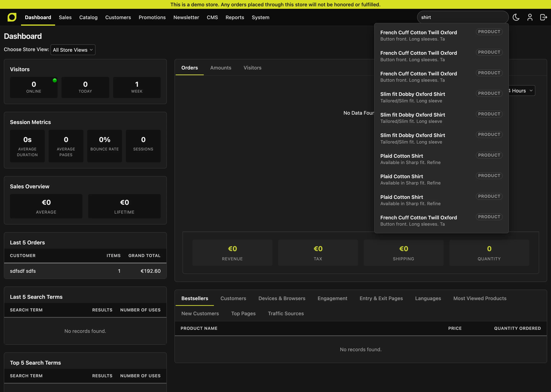
Task: Select the Engagement tab
Action: click(333, 298)
